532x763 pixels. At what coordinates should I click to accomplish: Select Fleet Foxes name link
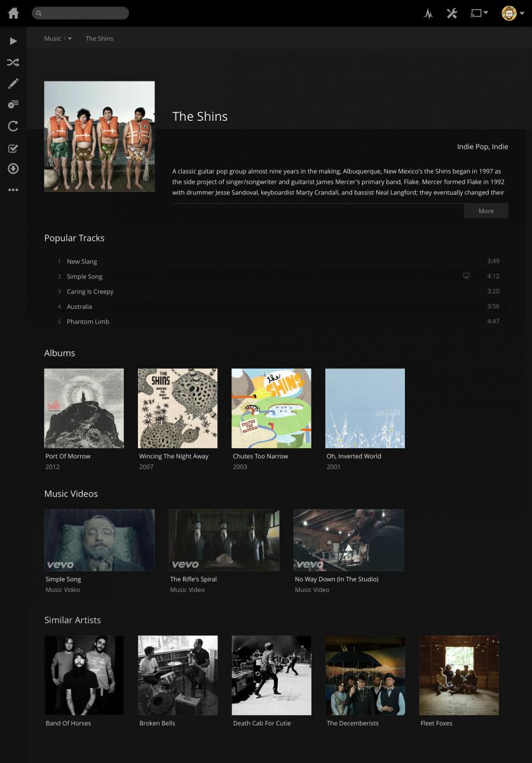click(436, 723)
